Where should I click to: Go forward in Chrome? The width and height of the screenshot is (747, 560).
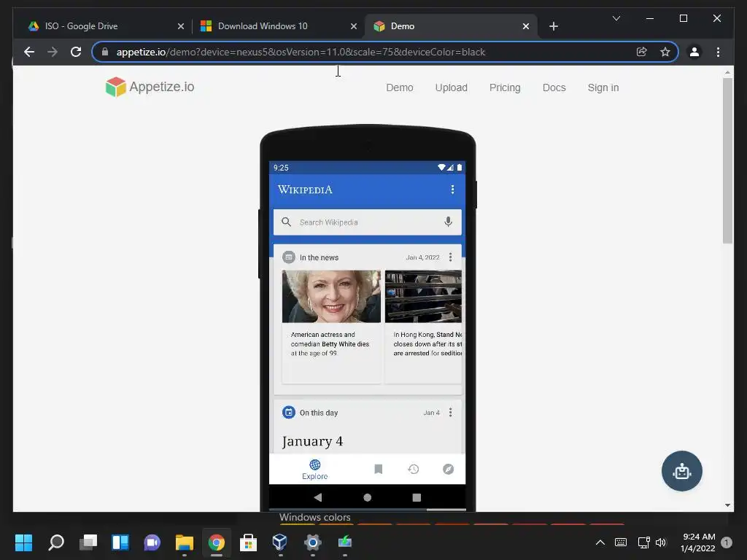53,52
